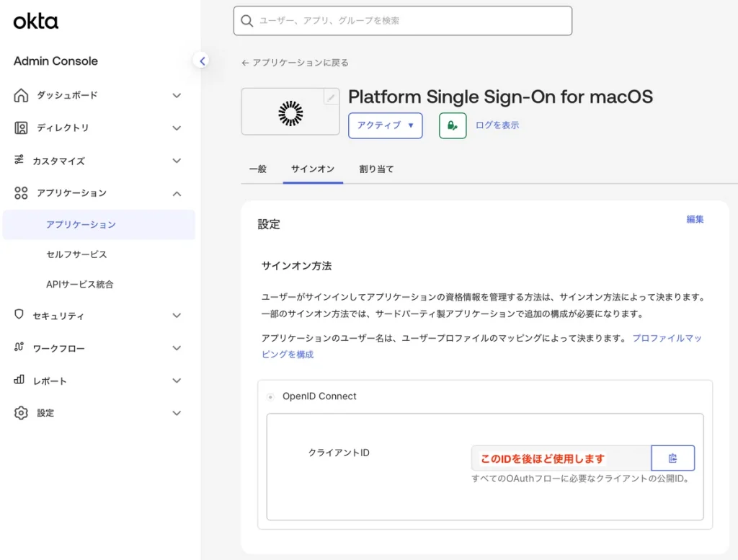Image resolution: width=738 pixels, height=560 pixels.
Task: Click the Dashboard home icon
Action: [x=21, y=95]
